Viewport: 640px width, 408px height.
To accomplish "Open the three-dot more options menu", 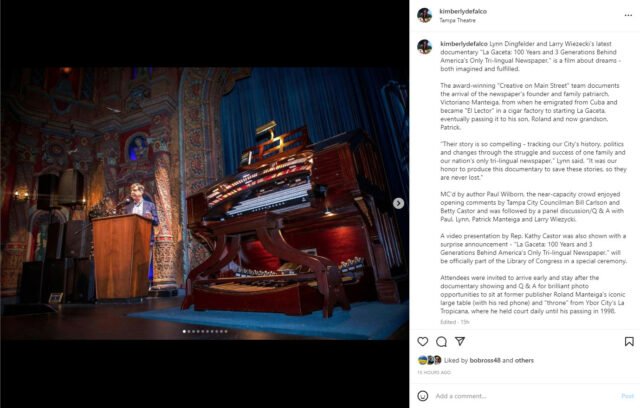I will 628,16.
